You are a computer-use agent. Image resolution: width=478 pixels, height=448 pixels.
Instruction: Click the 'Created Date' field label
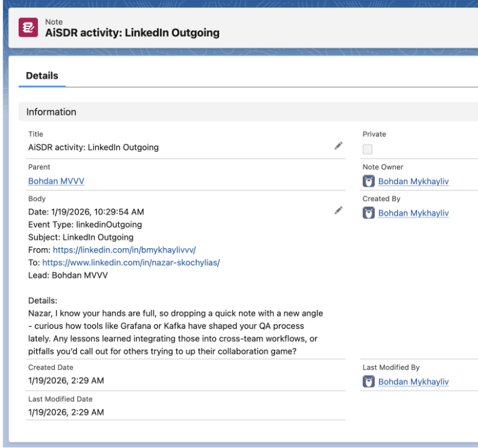50,368
